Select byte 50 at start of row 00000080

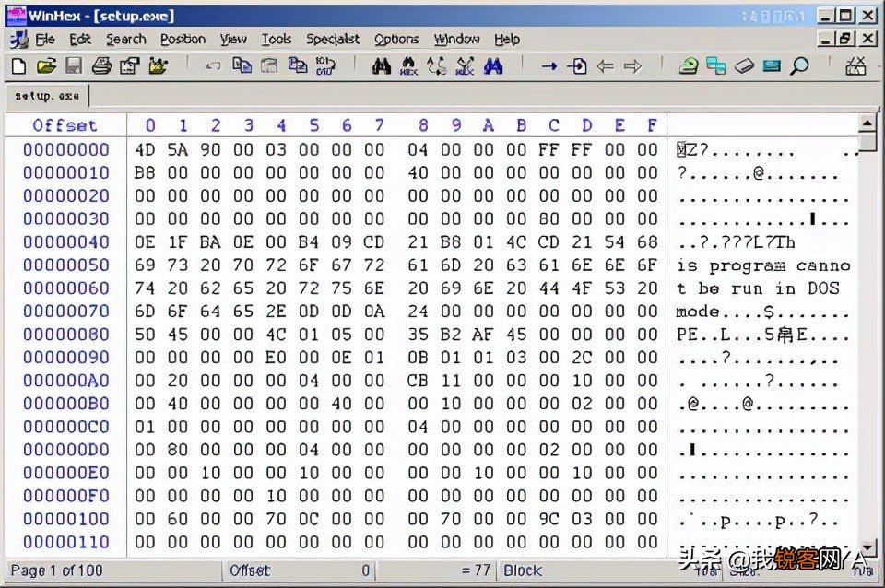145,335
